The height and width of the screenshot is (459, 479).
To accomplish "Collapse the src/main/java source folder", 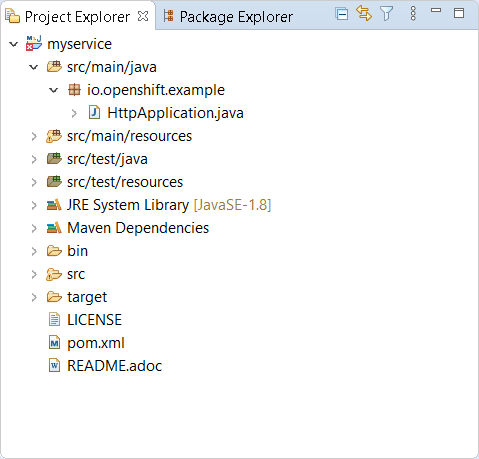I will 34,67.
